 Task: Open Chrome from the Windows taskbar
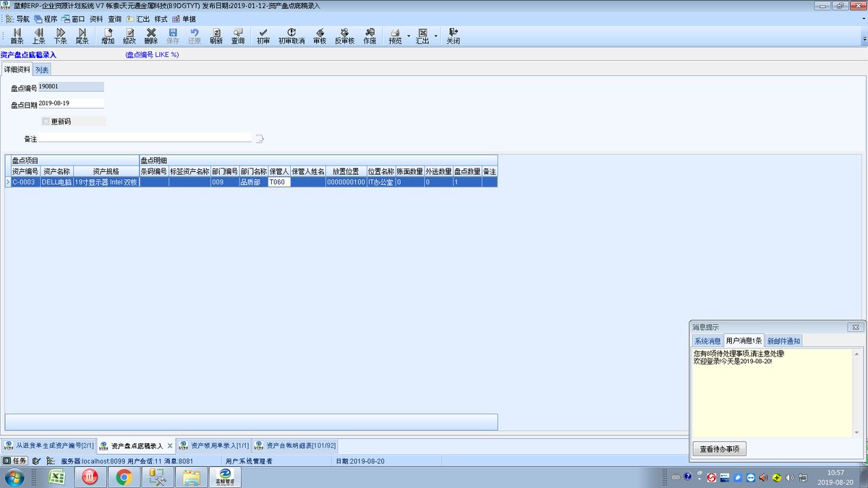[124, 477]
